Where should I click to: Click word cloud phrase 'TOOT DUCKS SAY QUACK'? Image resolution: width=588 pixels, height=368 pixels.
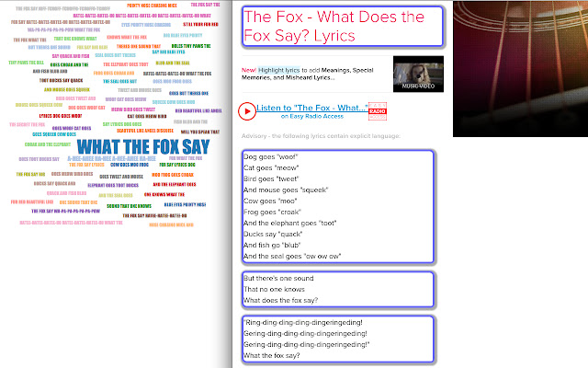tap(62, 80)
